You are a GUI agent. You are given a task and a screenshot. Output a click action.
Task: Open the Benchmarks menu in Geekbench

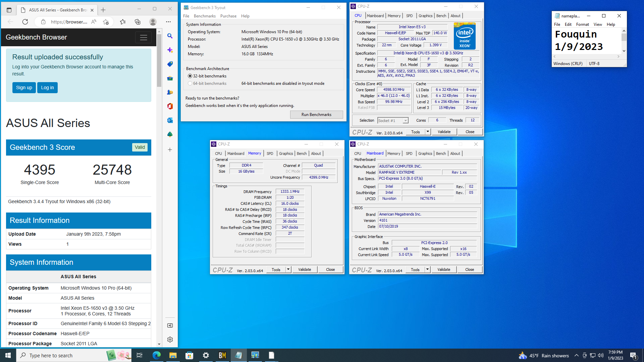pyautogui.click(x=205, y=16)
